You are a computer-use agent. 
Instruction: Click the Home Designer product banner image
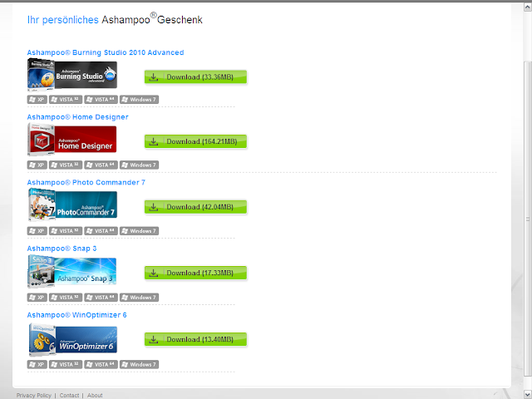[72, 139]
